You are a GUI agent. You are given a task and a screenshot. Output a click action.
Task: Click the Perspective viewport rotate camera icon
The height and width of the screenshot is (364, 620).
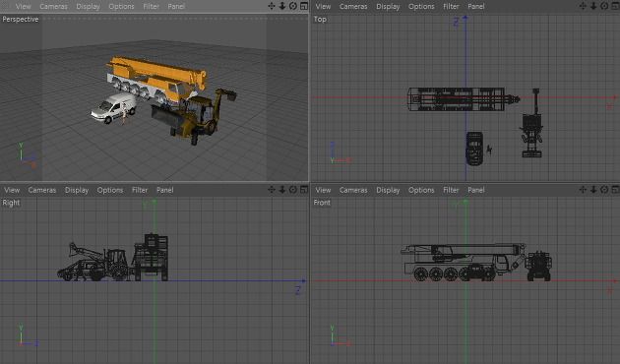pos(293,6)
